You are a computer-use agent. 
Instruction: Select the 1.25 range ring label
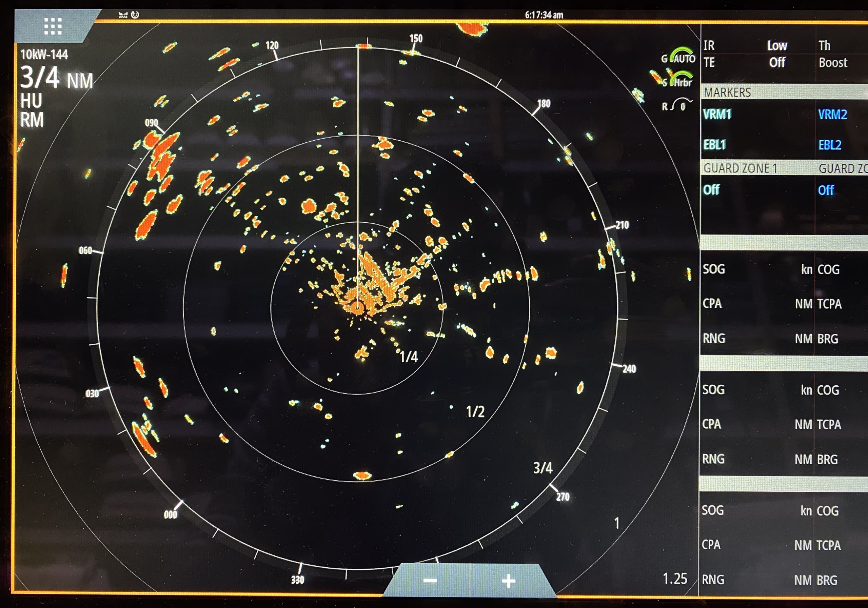(x=675, y=579)
